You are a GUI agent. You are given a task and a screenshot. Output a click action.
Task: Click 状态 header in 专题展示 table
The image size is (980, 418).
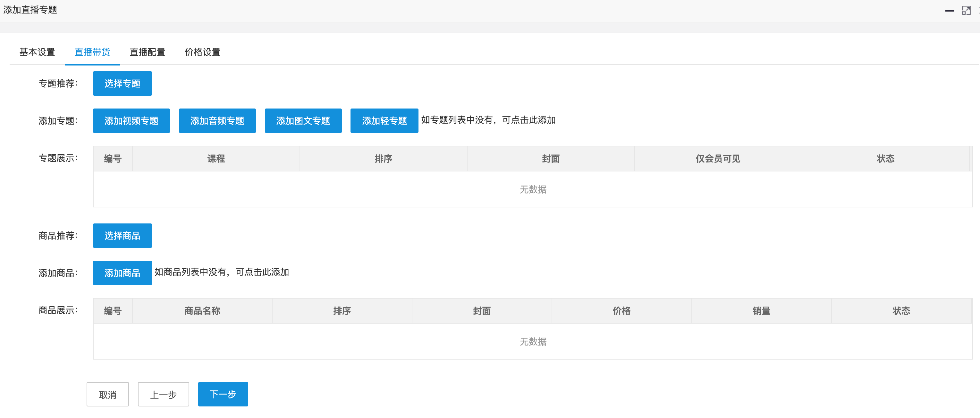click(x=886, y=159)
